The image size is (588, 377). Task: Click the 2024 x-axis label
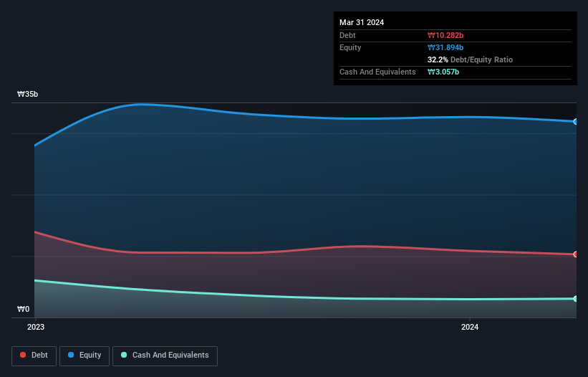[x=470, y=327]
